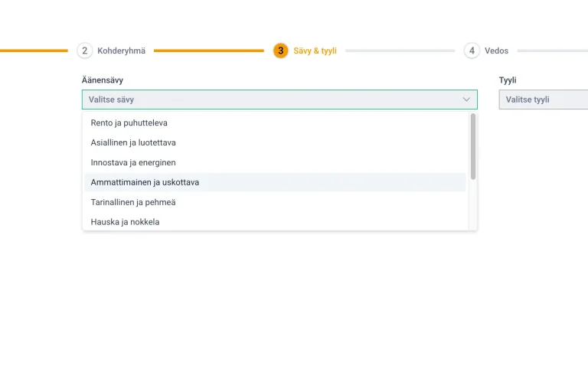Screen dimensions: 588x392
Task: Choose Tarinallinen ja pehmeä tone
Action: click(x=133, y=202)
